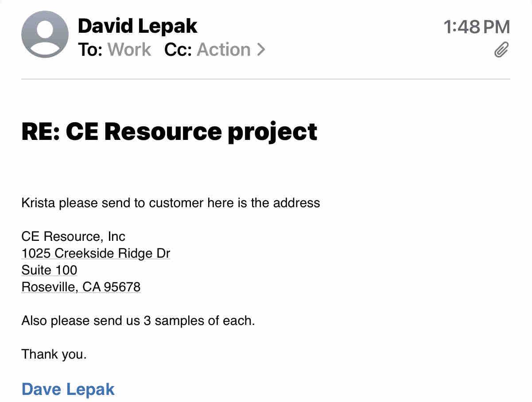Open the "1025 Creekside Ridge Dr" address link
This screenshot has height=402, width=532.
[96, 253]
